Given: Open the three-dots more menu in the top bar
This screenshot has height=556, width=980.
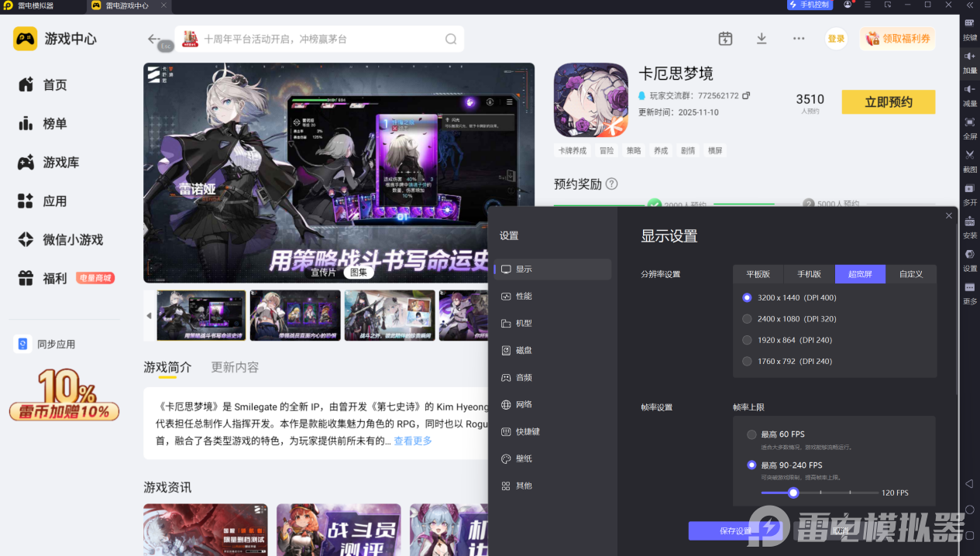Looking at the screenshot, I should click(x=799, y=39).
